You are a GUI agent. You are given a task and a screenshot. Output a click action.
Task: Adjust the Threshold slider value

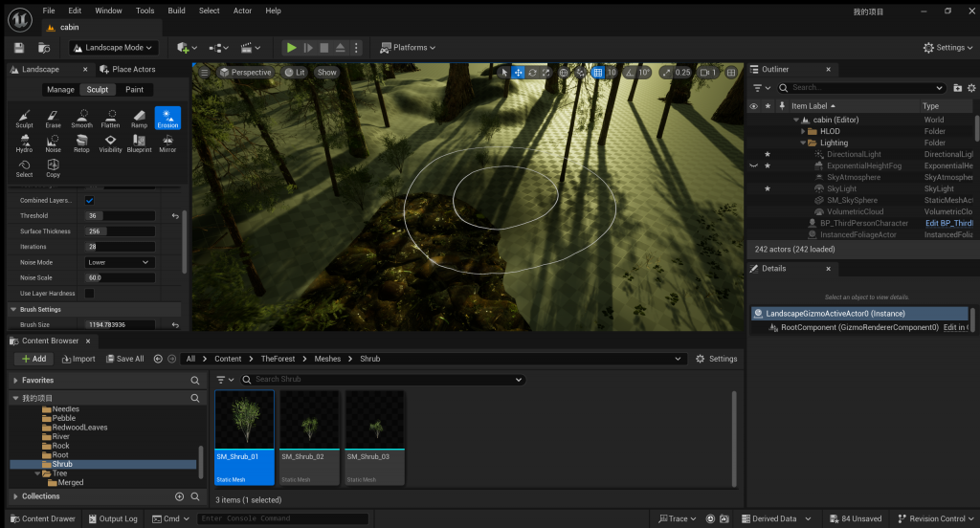point(121,216)
